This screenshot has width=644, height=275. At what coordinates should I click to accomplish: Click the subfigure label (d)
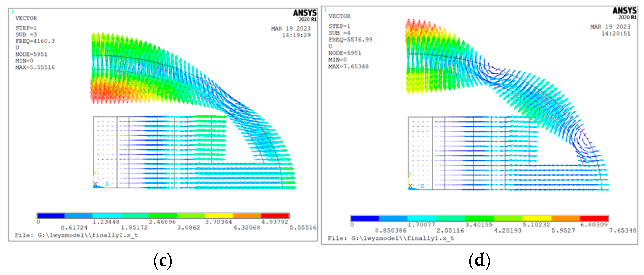pos(479,260)
